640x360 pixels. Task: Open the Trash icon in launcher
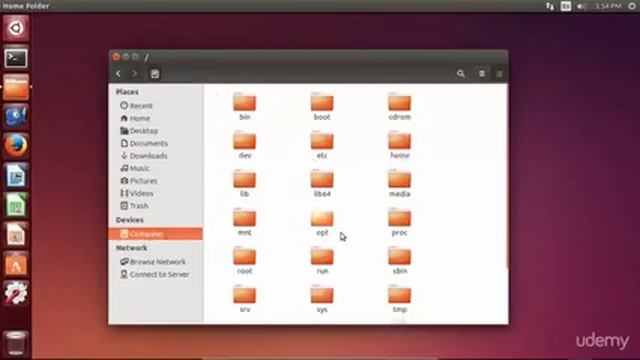16,343
